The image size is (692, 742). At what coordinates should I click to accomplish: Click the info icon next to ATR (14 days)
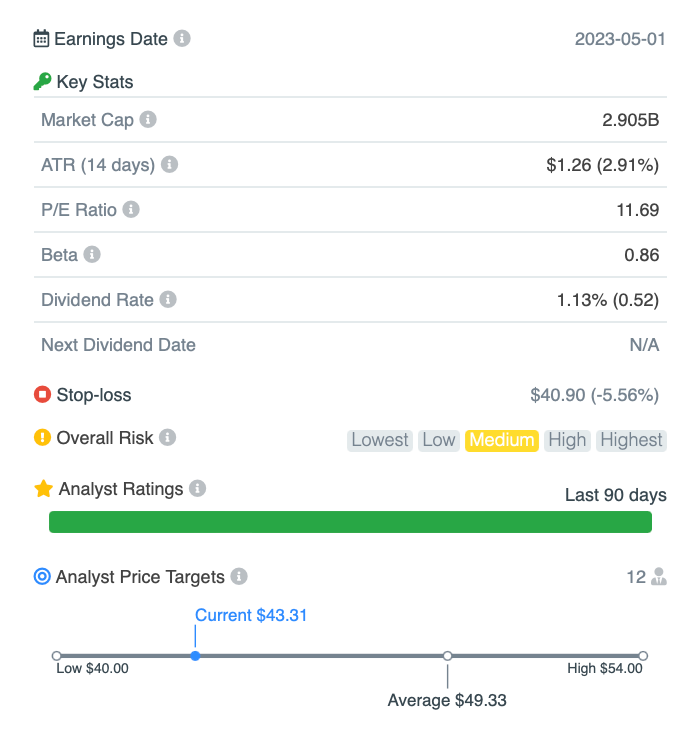(169, 164)
